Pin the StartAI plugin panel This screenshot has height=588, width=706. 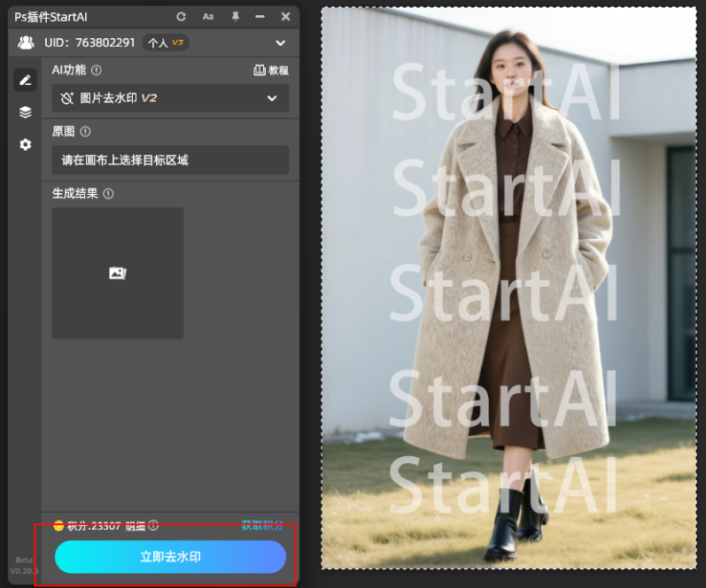(235, 17)
